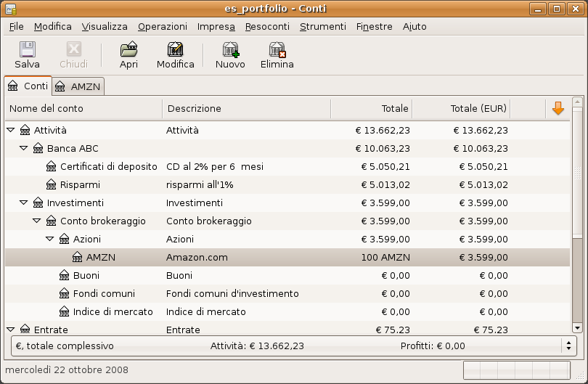Click the vertical scrollbar thumb
This screenshot has height=384, width=588.
coord(578,173)
